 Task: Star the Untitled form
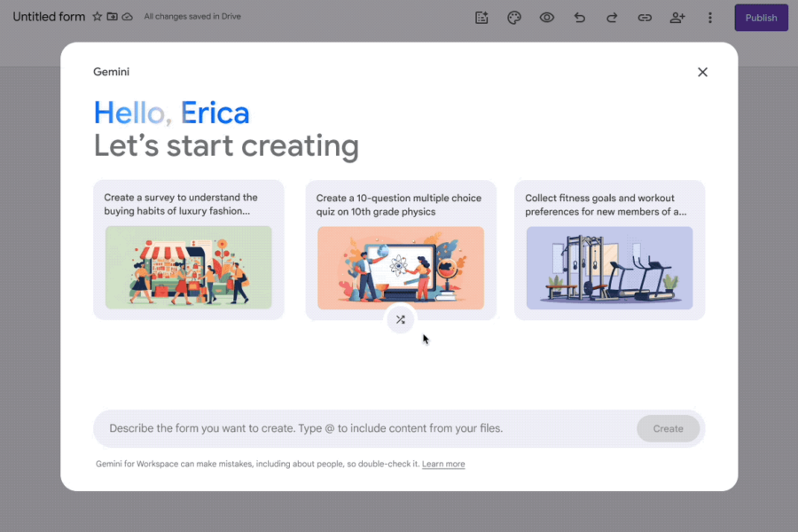(x=98, y=16)
